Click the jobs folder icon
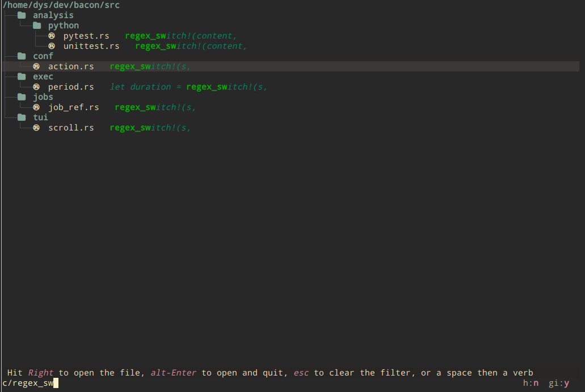Viewport: 585px width, 392px height. pos(22,97)
